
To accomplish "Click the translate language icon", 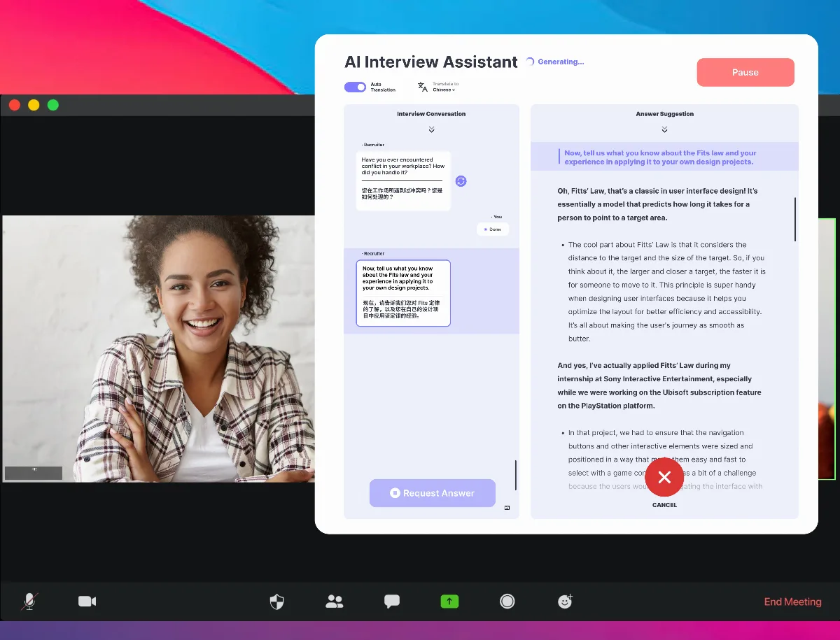I will [x=423, y=87].
